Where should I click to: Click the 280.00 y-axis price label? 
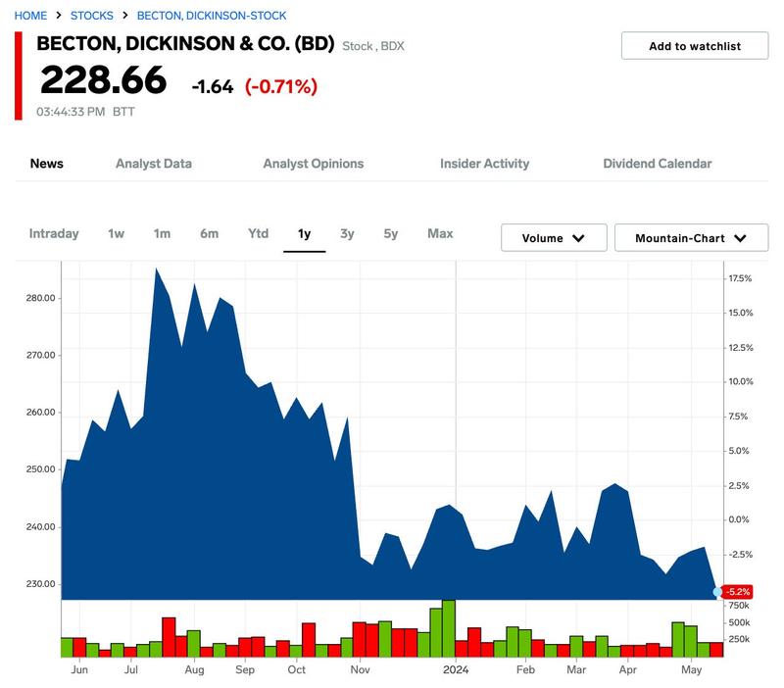[40, 298]
